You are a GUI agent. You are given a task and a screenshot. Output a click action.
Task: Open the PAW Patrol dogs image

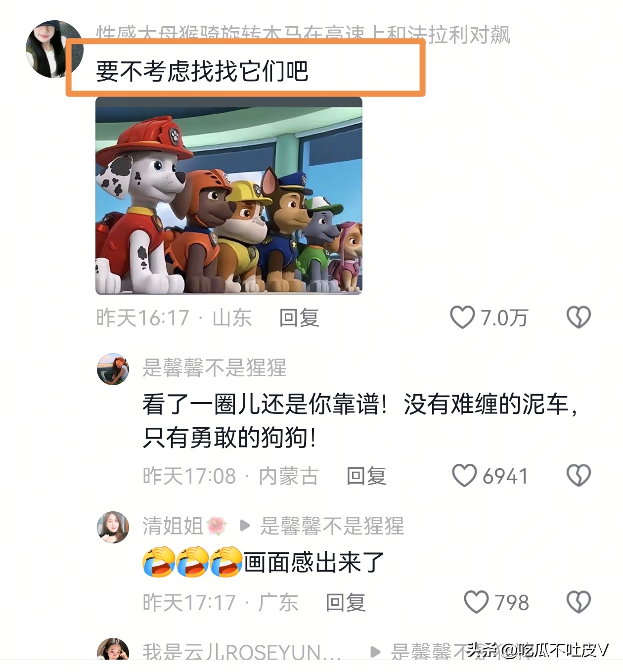(229, 196)
